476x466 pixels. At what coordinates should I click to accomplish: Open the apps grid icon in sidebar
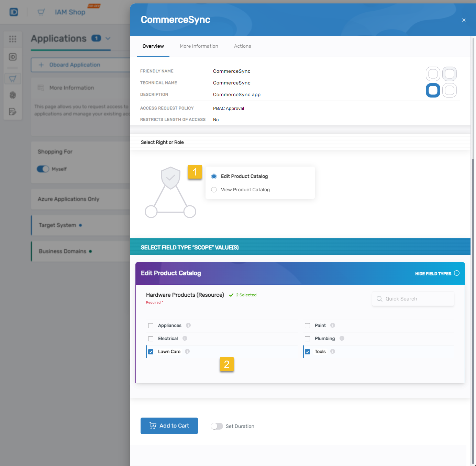[x=13, y=39]
